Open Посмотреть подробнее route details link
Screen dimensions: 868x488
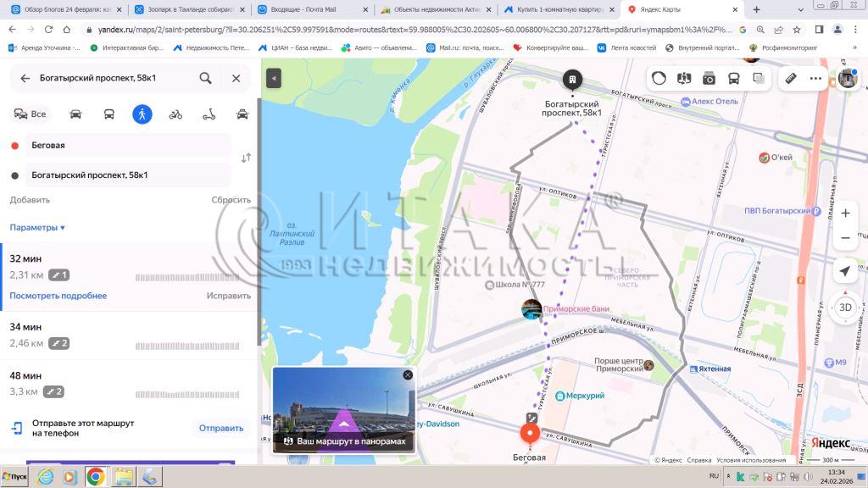coord(58,296)
